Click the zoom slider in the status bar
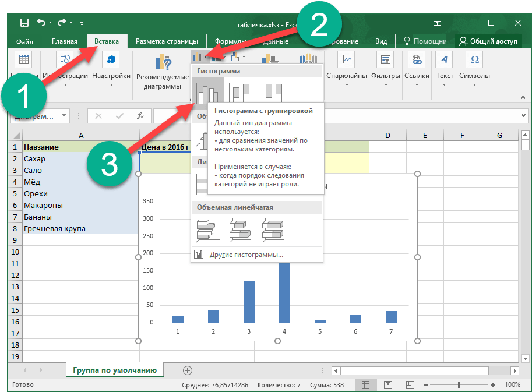 coord(459,385)
